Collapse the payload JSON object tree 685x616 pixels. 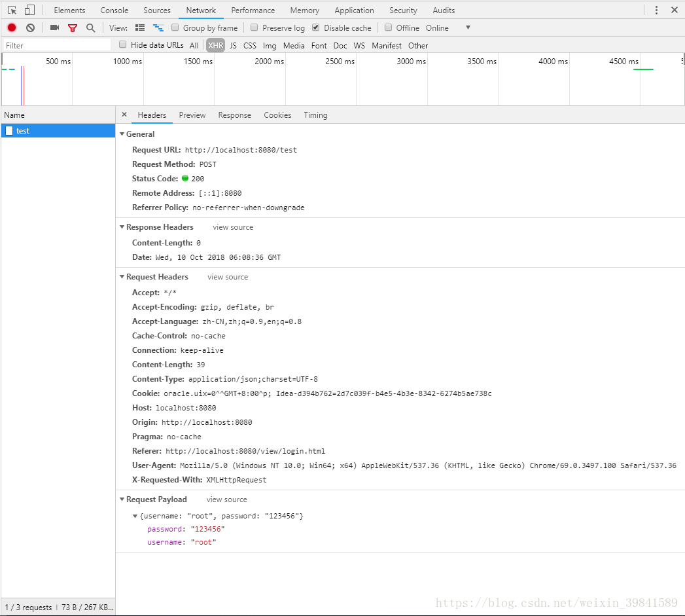135,516
